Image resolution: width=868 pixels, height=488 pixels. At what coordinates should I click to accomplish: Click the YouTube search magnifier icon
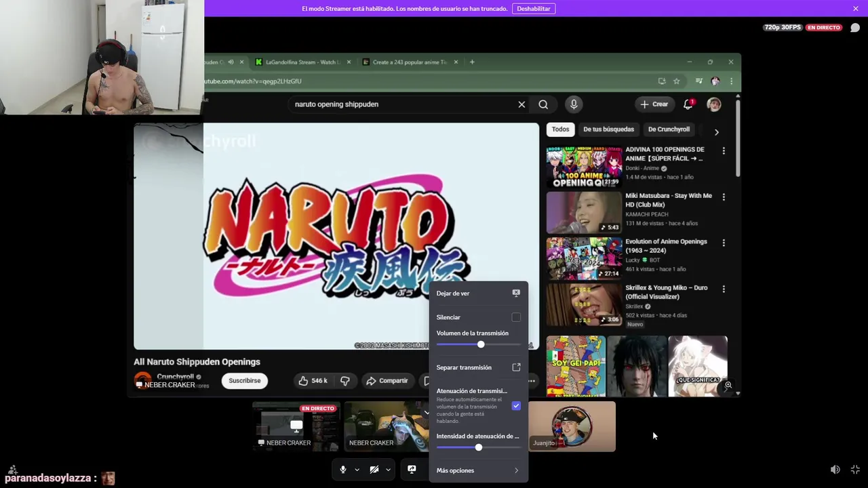(543, 104)
